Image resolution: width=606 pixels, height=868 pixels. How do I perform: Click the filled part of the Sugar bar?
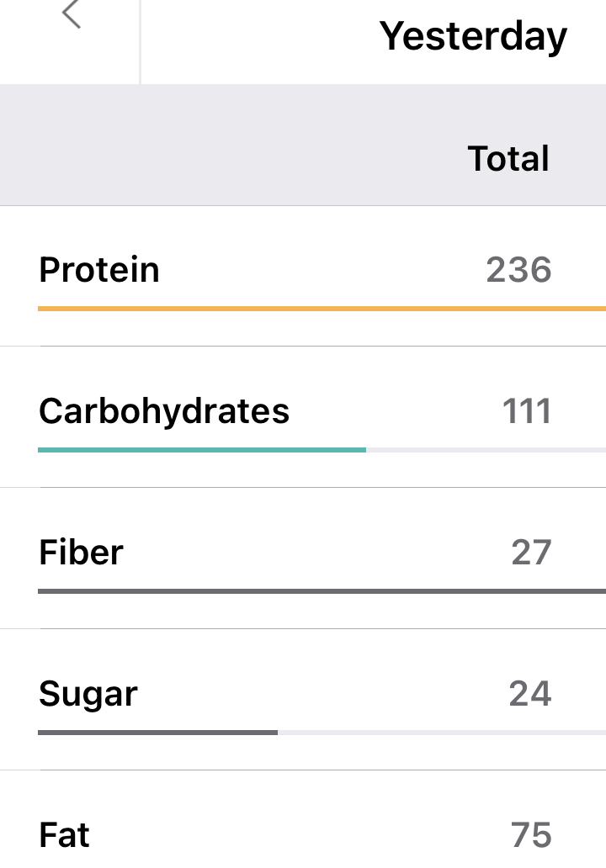click(157, 733)
